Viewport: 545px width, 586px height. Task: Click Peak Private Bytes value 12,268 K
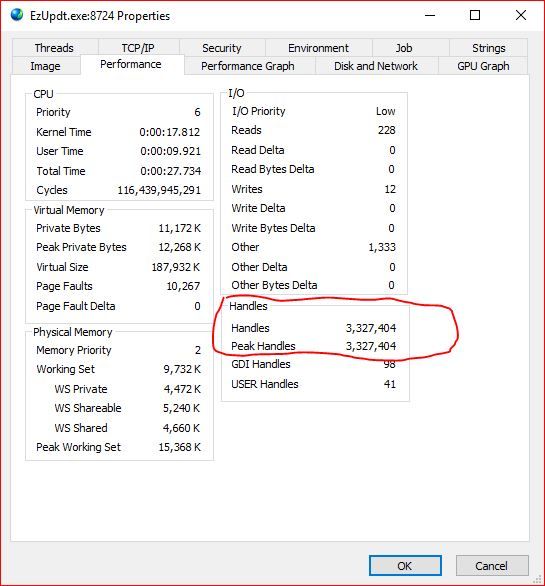click(179, 247)
